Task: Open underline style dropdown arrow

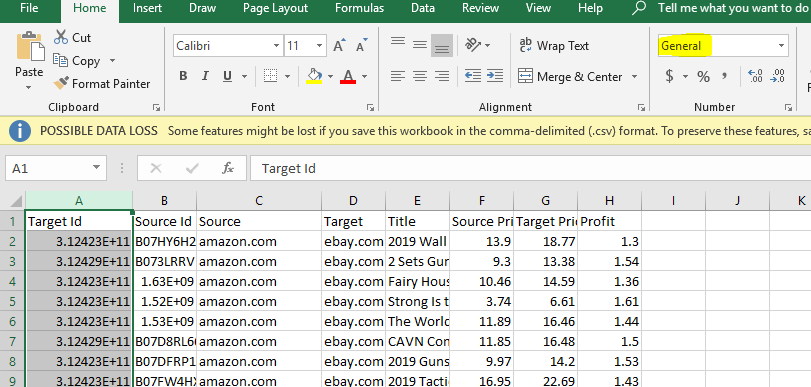Action: pyautogui.click(x=244, y=77)
